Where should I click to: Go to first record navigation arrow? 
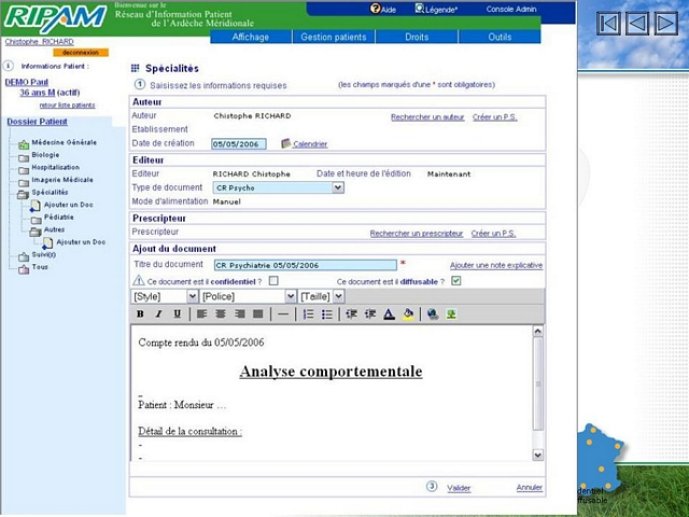[x=609, y=23]
